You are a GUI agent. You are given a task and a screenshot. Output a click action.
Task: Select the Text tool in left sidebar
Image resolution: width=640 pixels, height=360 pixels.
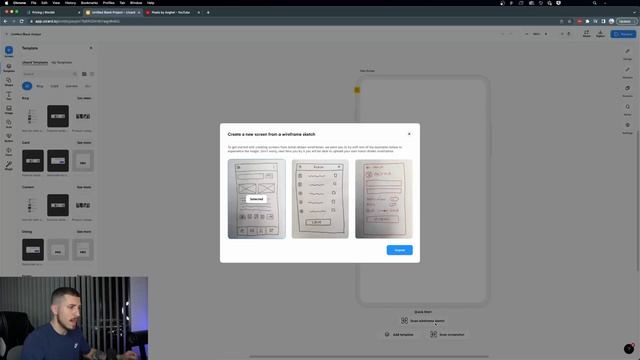[x=9, y=96]
